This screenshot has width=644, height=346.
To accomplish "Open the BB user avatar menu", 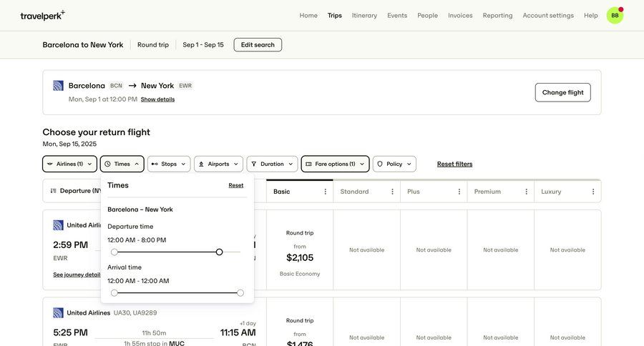I will click(615, 15).
